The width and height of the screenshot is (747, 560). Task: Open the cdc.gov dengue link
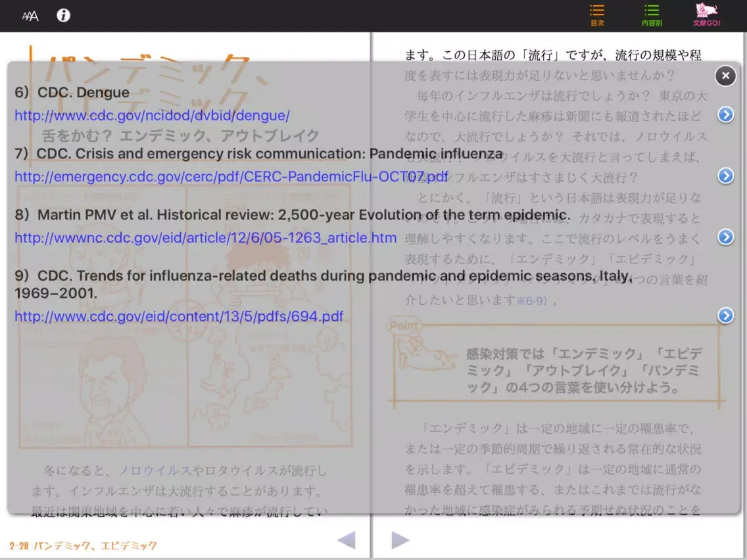152,116
